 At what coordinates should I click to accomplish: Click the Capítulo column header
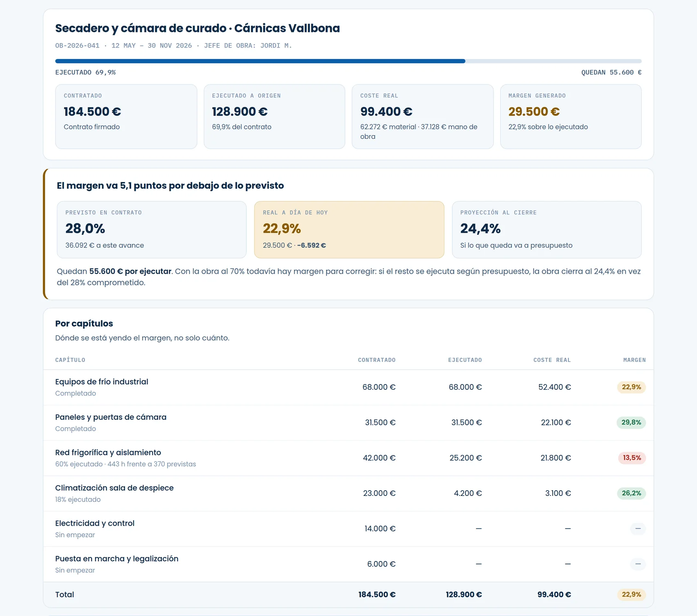[x=70, y=360]
